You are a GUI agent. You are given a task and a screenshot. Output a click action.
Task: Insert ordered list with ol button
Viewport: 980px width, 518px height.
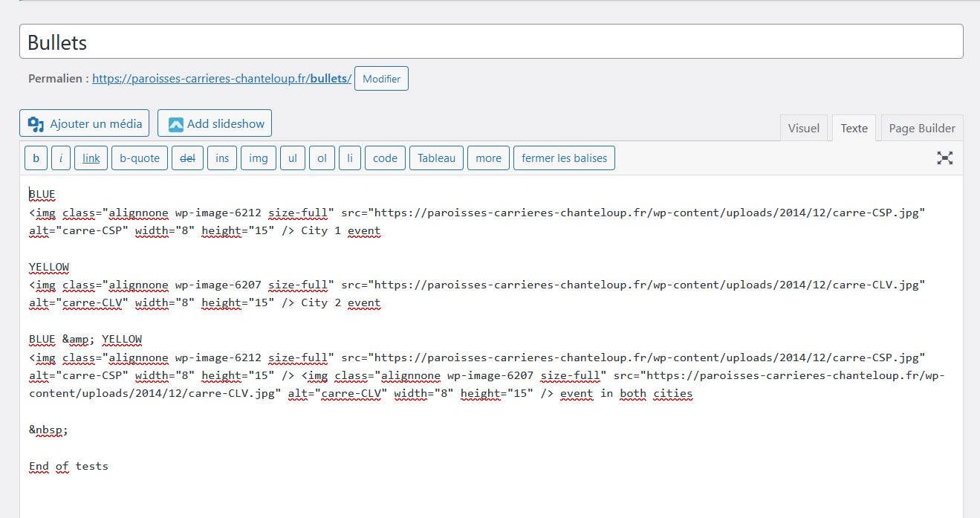click(322, 158)
